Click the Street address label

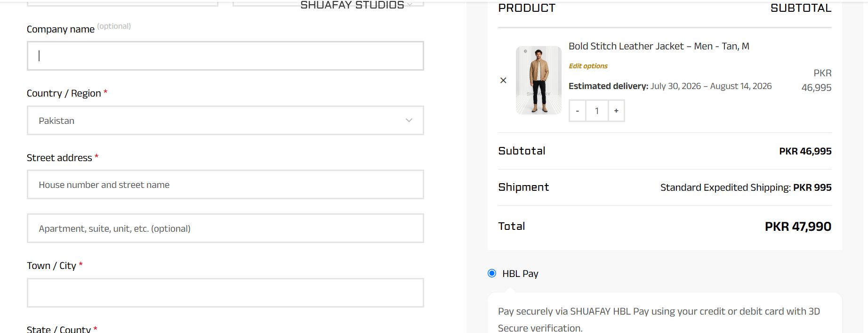point(59,158)
